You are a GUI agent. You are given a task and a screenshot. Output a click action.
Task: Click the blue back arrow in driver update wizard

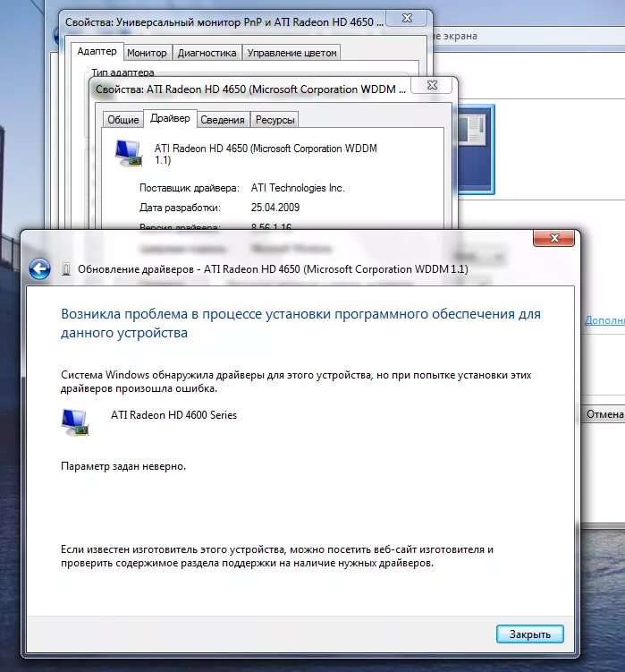[x=40, y=269]
